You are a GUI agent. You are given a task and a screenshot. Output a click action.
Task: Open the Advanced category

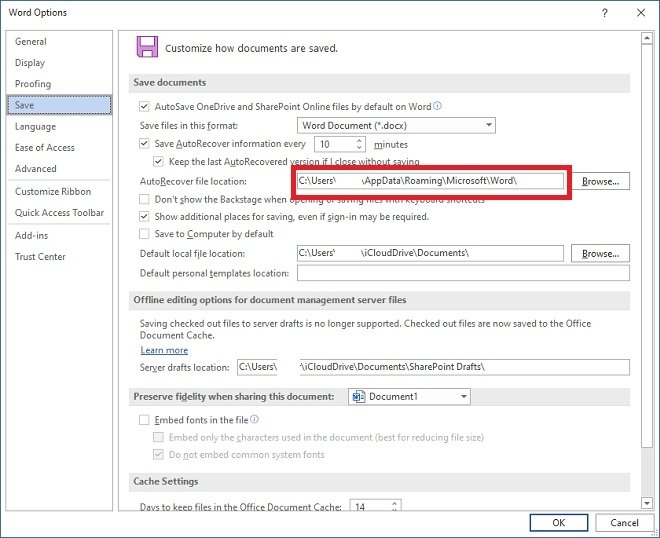[x=59, y=168]
